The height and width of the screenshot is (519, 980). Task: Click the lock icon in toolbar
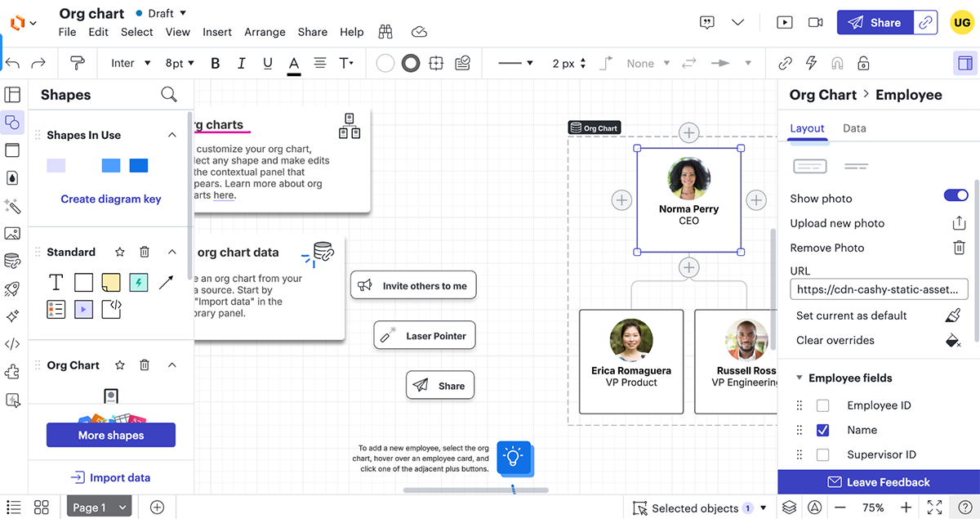click(x=863, y=63)
